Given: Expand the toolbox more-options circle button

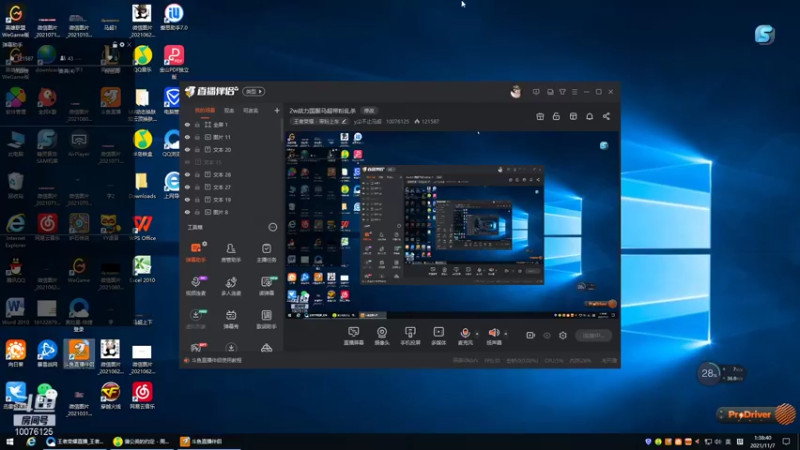Looking at the screenshot, I should pos(272,227).
